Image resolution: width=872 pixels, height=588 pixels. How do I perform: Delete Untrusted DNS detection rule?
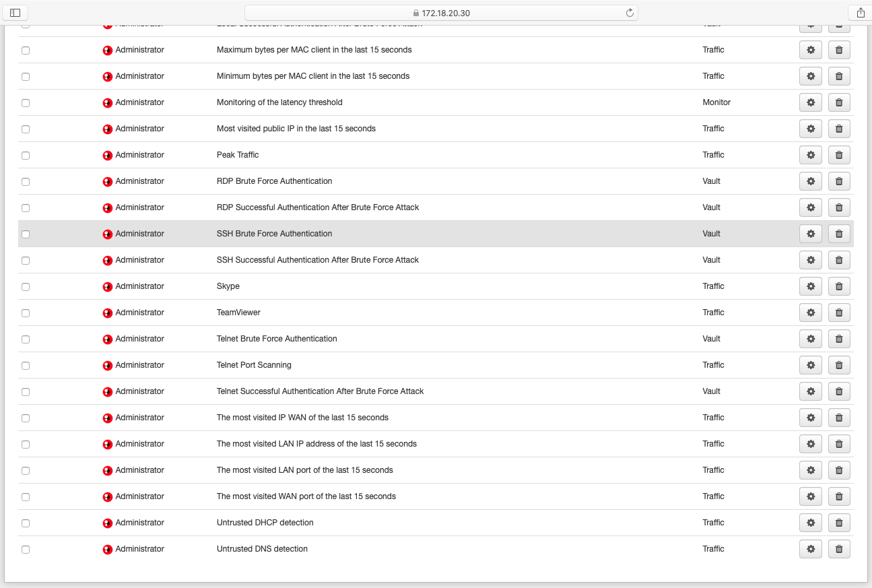(839, 549)
